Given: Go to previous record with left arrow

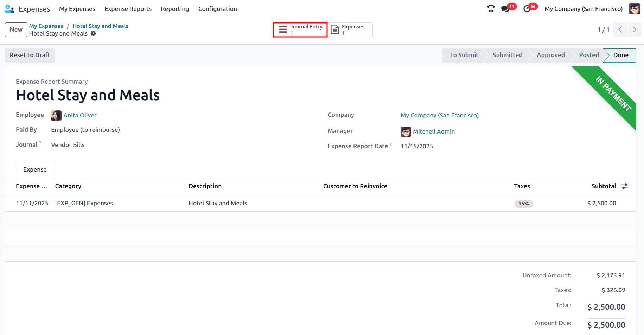Looking at the screenshot, I should 620,30.
